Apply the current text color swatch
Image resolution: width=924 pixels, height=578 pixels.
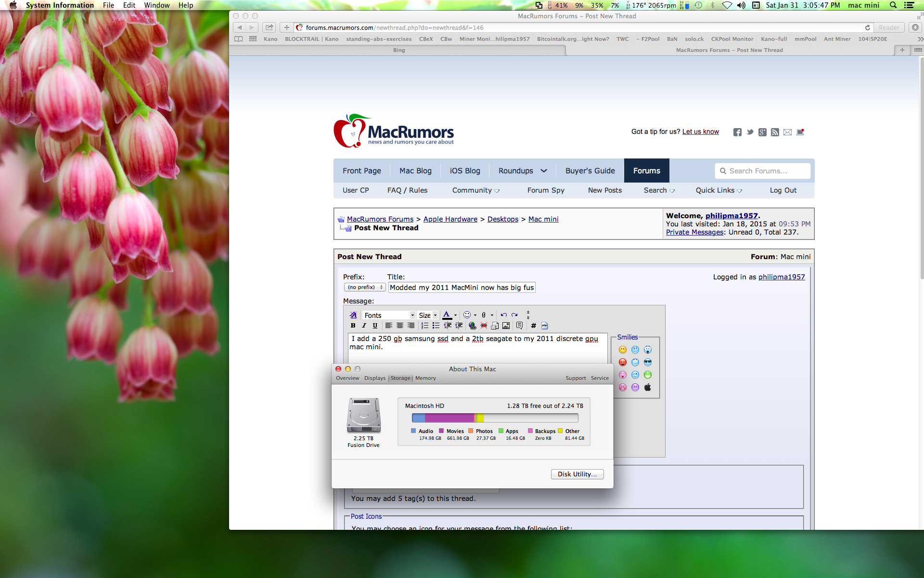[447, 315]
